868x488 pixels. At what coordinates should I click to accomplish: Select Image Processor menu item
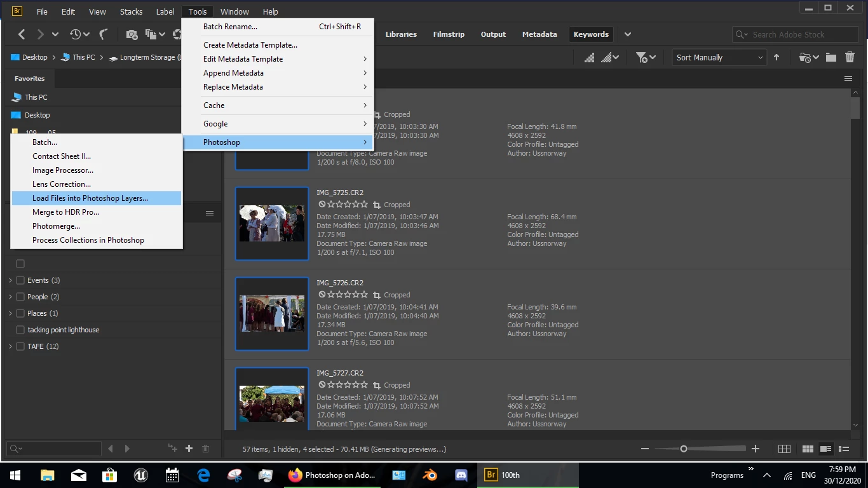pyautogui.click(x=96, y=170)
